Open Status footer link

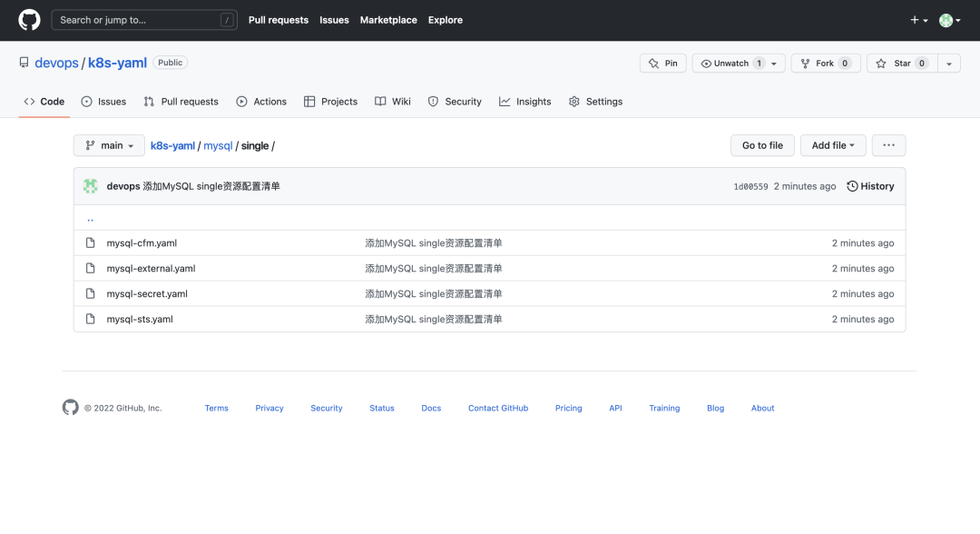coord(382,408)
